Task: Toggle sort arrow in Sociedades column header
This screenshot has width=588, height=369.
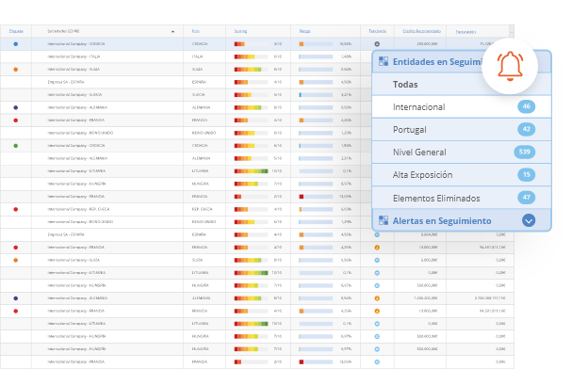Action: (172, 31)
